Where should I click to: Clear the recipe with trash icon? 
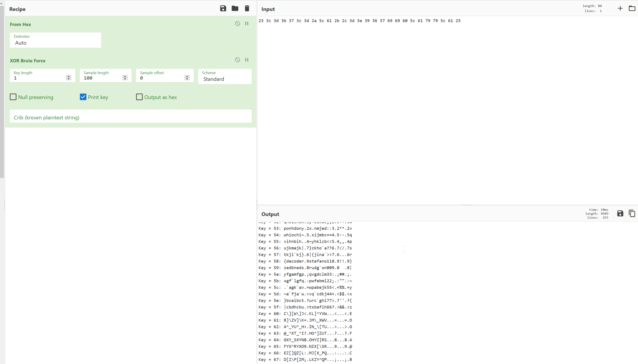coord(247,8)
